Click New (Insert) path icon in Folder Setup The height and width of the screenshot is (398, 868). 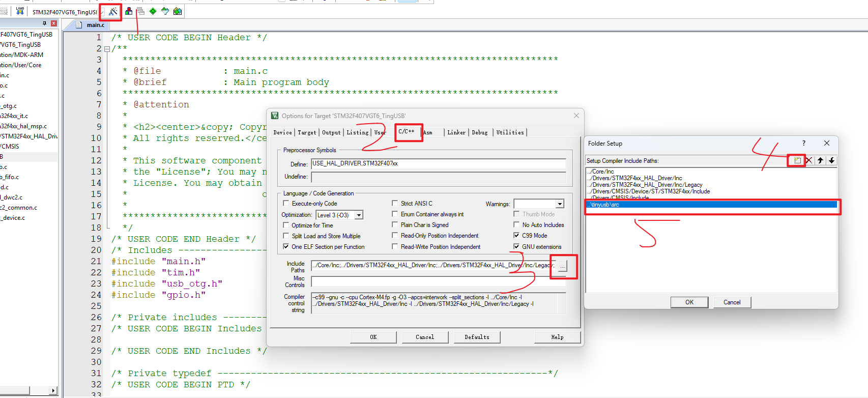coord(797,160)
